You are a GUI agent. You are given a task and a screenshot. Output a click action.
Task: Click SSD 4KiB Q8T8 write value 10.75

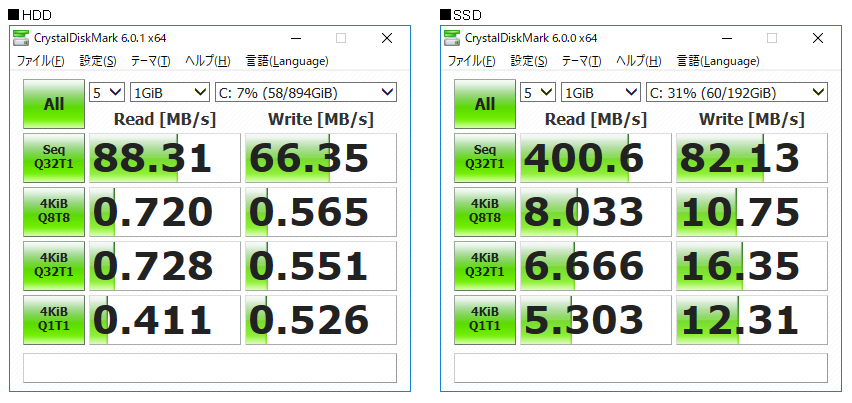(x=752, y=212)
